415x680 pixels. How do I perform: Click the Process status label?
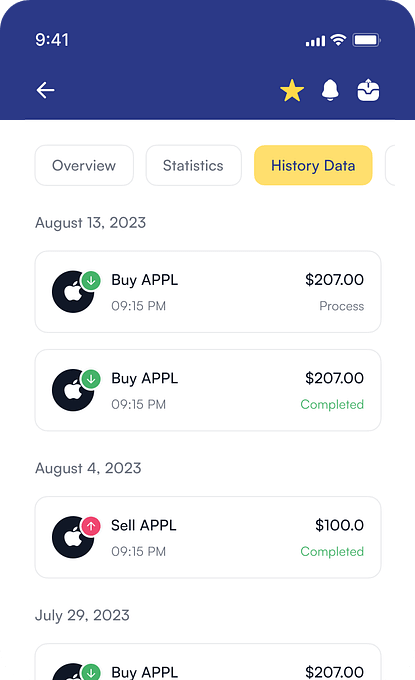pos(341,306)
